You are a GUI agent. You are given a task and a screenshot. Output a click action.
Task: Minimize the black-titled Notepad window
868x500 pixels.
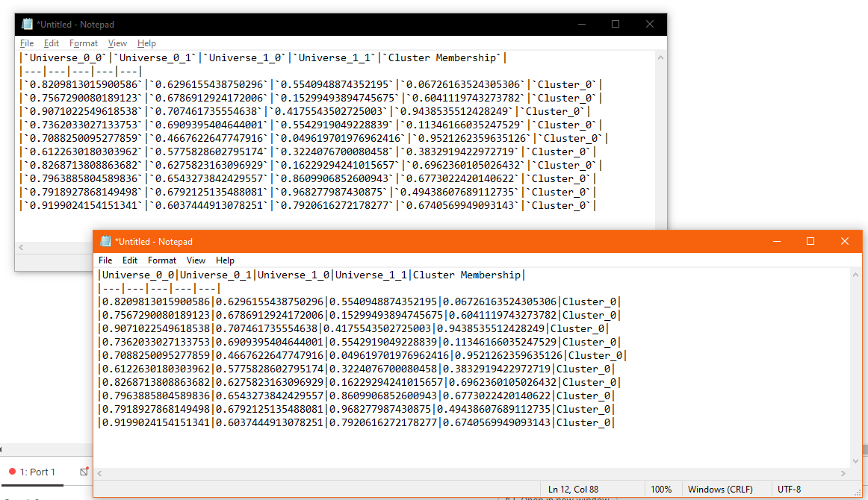coord(582,25)
